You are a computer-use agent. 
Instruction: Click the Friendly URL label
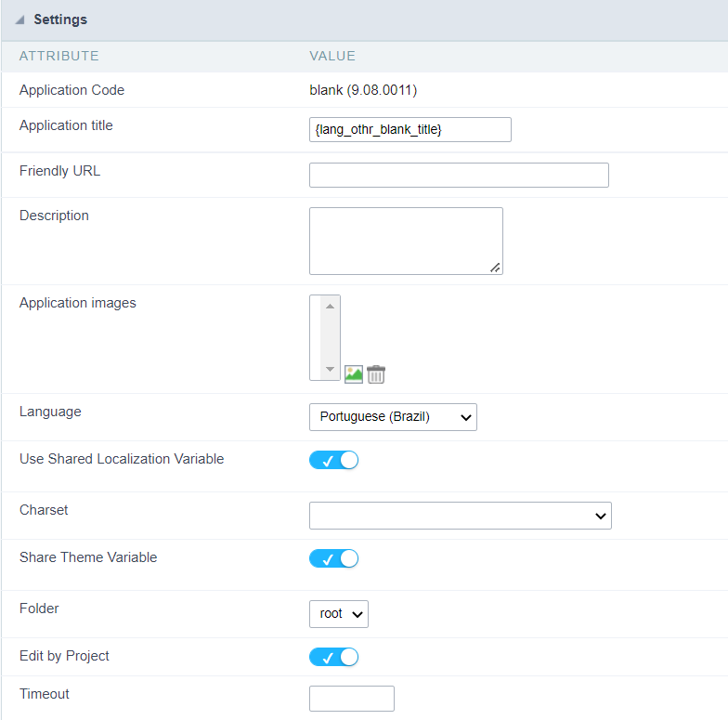click(x=59, y=171)
